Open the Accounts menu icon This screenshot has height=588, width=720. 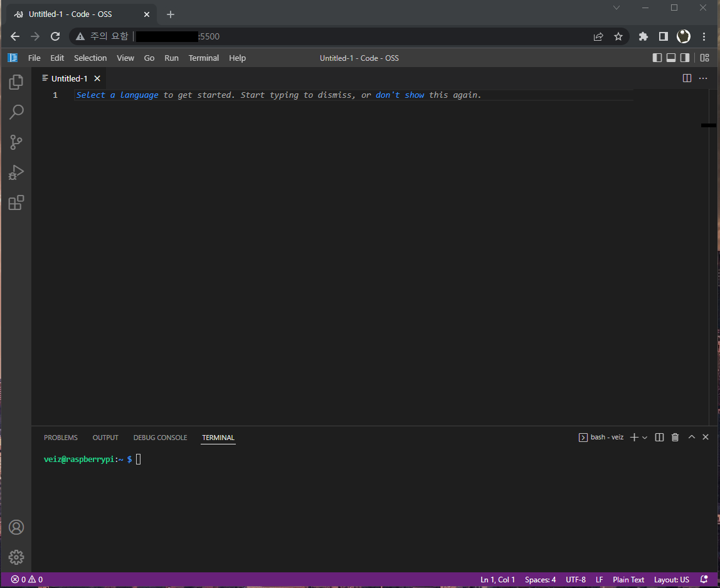click(x=16, y=527)
